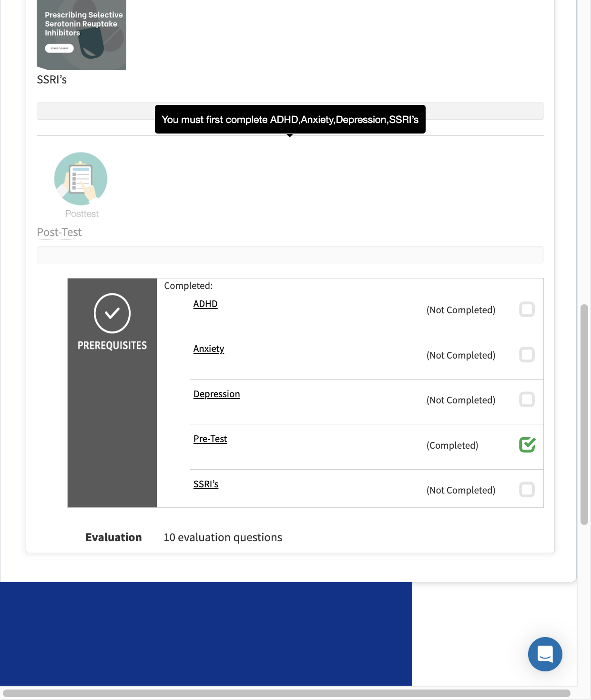Click '10 evaluation questions' text
This screenshot has height=700, width=591.
click(x=223, y=537)
